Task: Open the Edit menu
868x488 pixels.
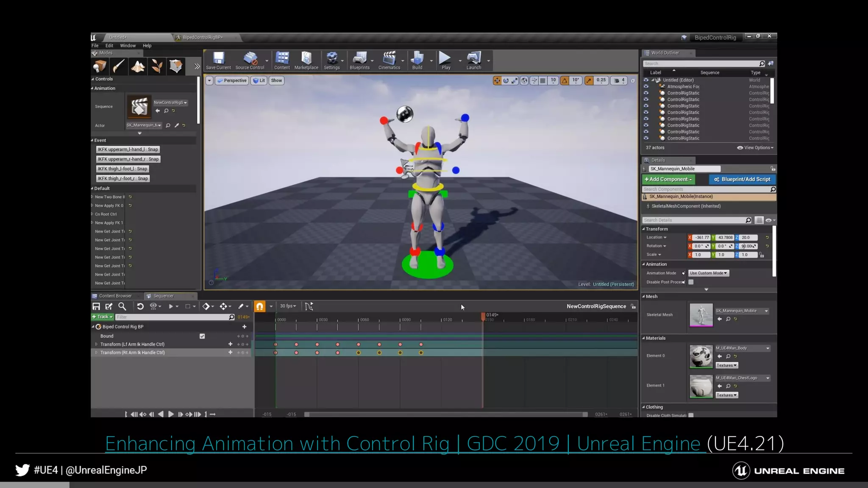Action: pyautogui.click(x=109, y=46)
